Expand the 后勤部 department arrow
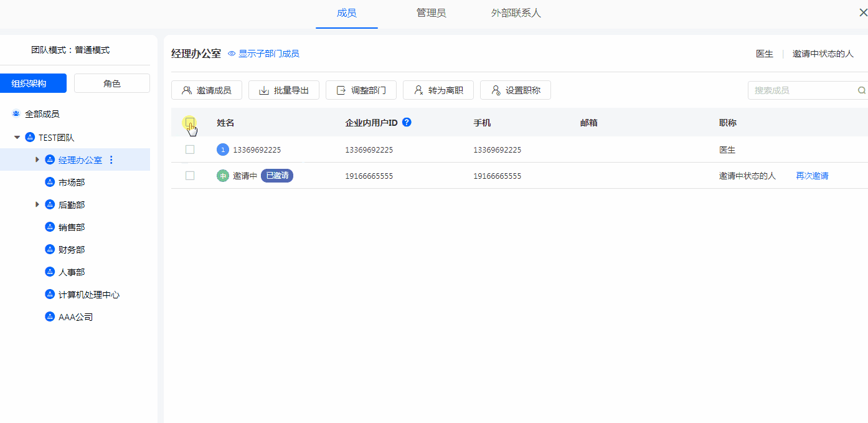The image size is (868, 423). pos(38,205)
